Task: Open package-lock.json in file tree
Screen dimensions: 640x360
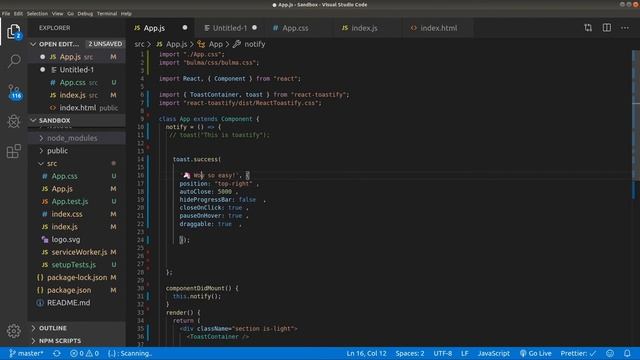Action: pyautogui.click(x=77, y=277)
